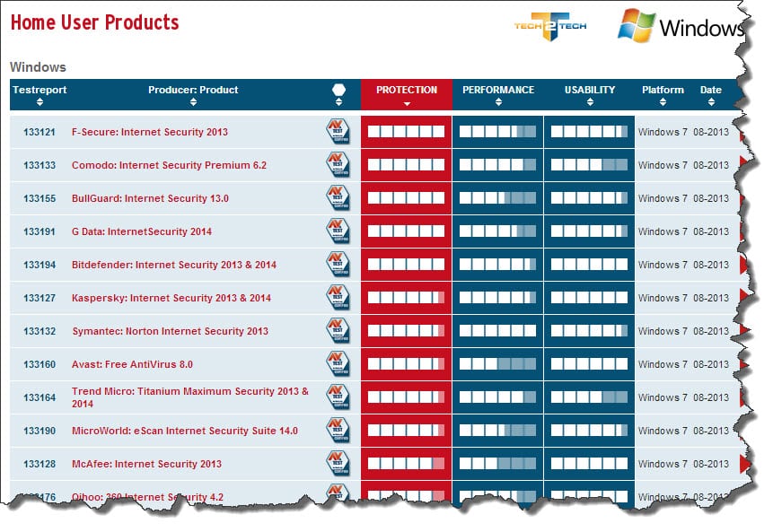
Task: Click test report number 133164
Action: [40, 397]
